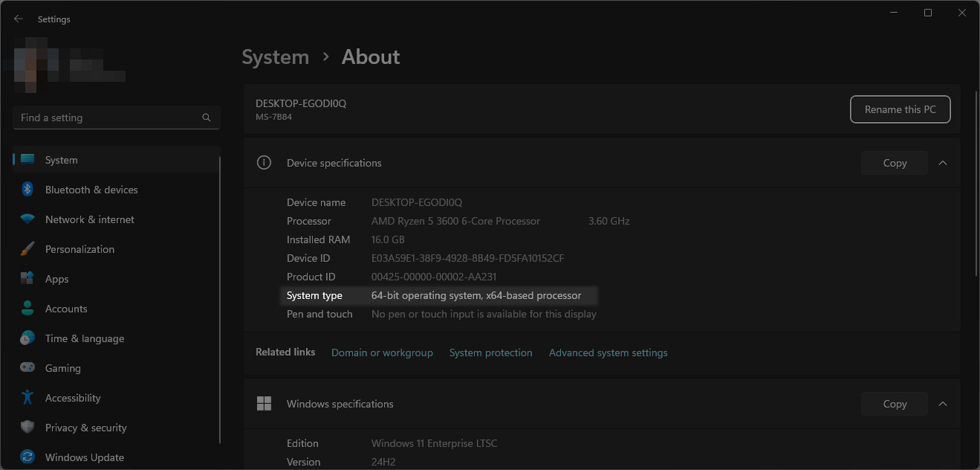Click the Personalization paintbrush icon
Image resolution: width=980 pixels, height=470 pixels.
(27, 249)
